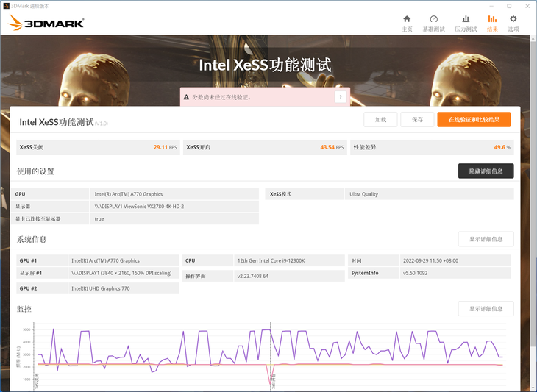537x392 pixels.
Task: Minimize the 3DMark window
Action: (491, 6)
